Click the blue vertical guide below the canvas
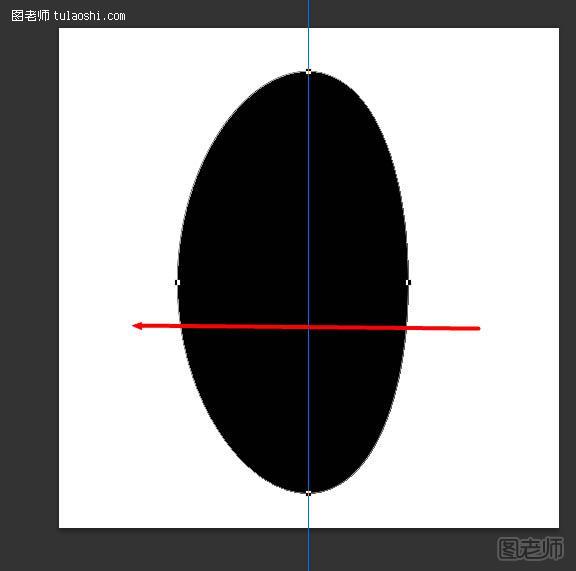Viewport: 576px width, 571px height. pyautogui.click(x=309, y=549)
